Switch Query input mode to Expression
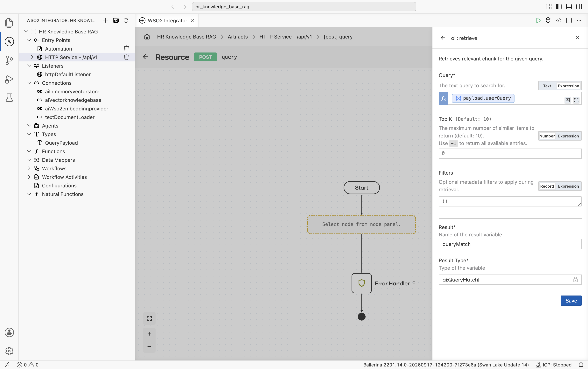Viewport: 588px width, 369px height. click(x=568, y=86)
